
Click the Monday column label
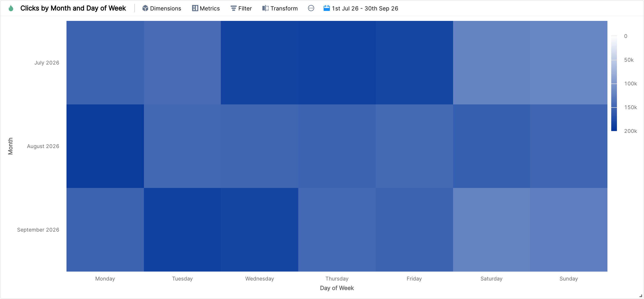coord(105,279)
